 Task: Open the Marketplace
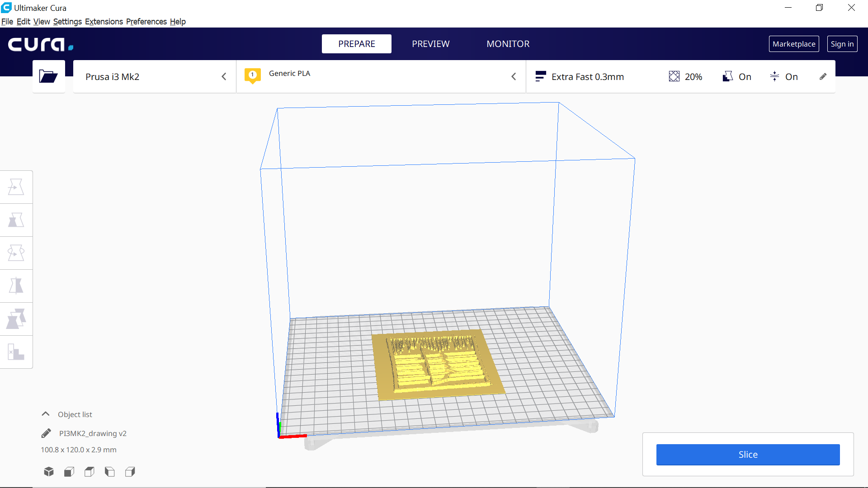coord(794,44)
